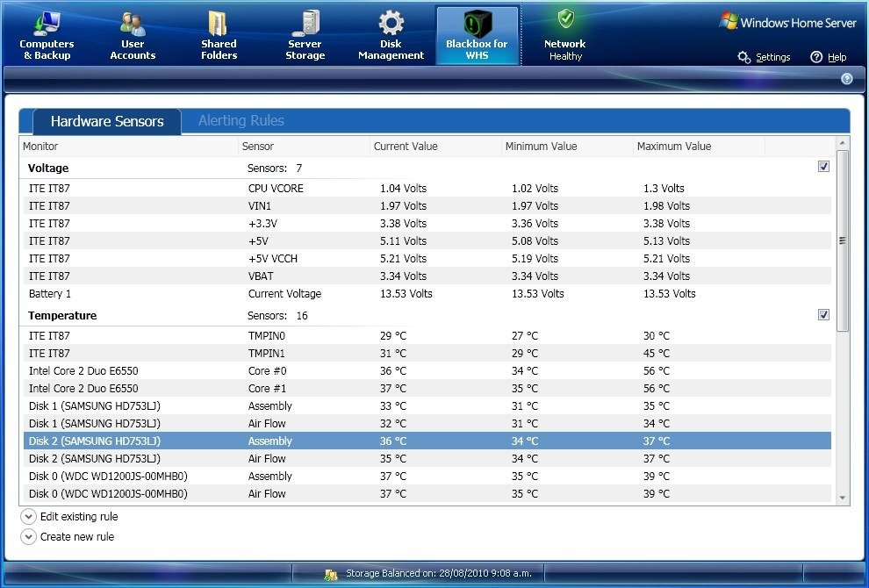
Task: Select the Battery 1 row
Action: (x=427, y=294)
